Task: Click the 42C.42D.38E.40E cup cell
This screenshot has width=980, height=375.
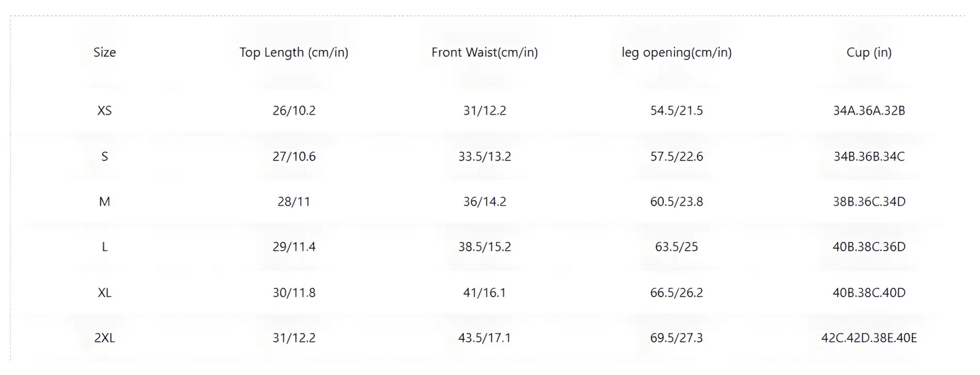Action: (x=869, y=338)
